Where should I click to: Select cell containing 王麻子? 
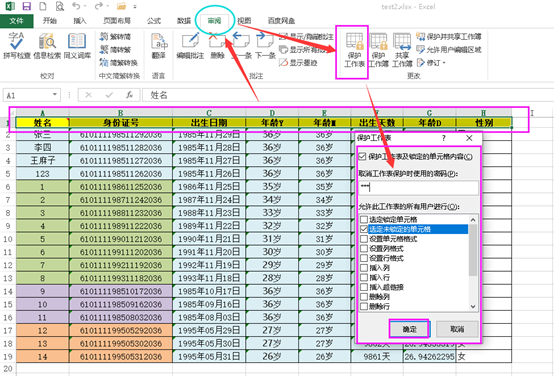(x=42, y=160)
